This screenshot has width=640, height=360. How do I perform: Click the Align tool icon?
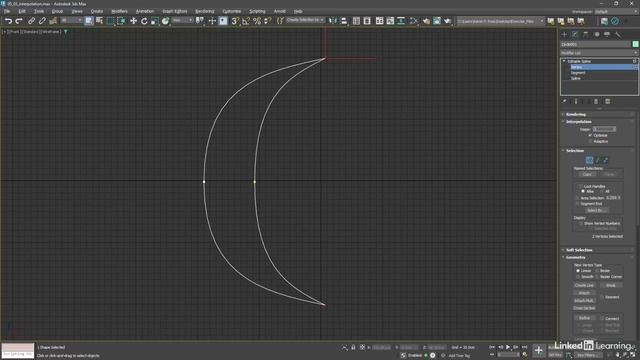click(x=343, y=21)
